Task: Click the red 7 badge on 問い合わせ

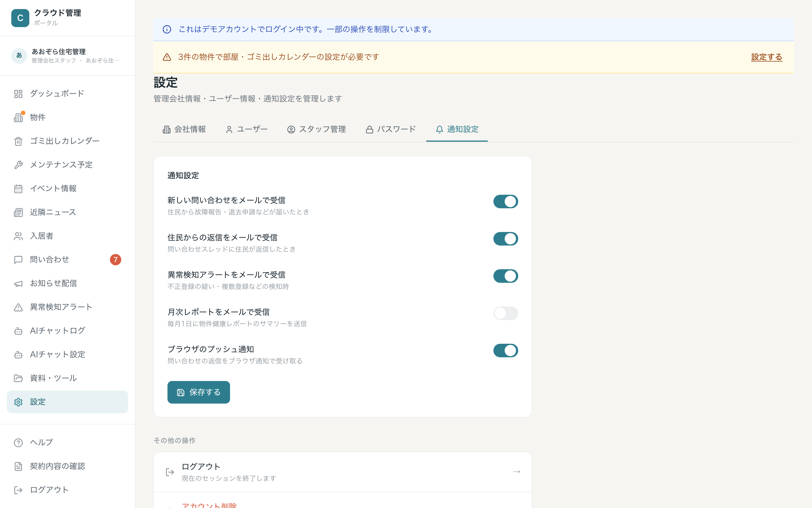Action: click(115, 260)
